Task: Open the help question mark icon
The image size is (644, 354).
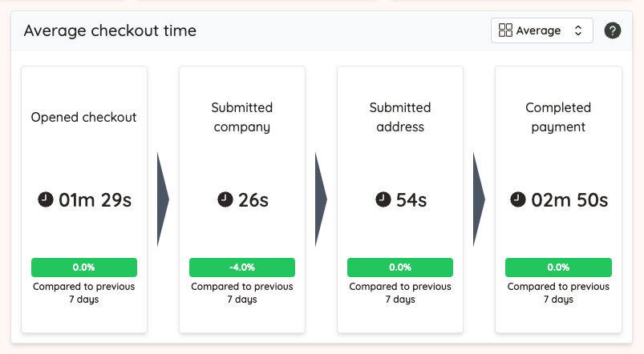Action: [x=613, y=30]
